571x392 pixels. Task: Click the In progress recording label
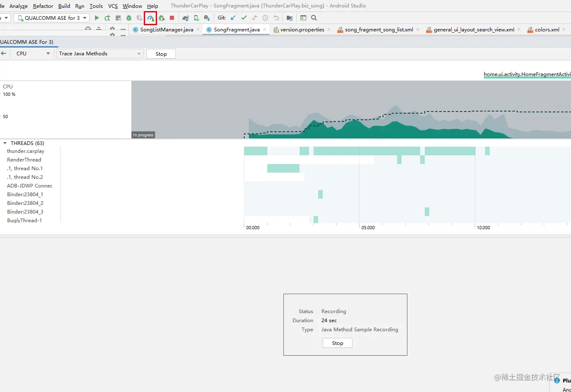pos(143,135)
